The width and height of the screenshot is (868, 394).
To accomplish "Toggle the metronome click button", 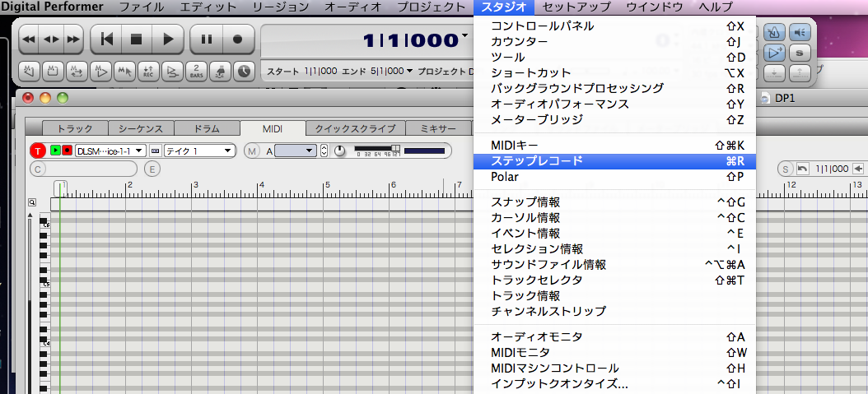I will 774,33.
